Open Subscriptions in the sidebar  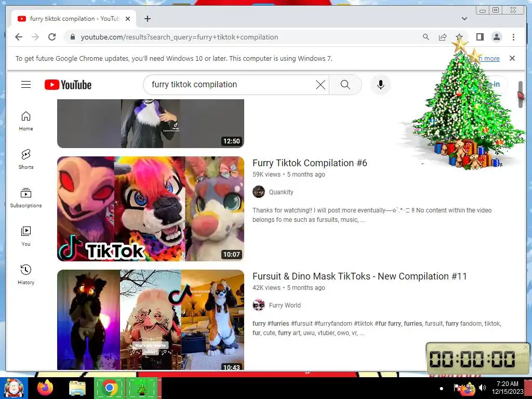tap(26, 198)
